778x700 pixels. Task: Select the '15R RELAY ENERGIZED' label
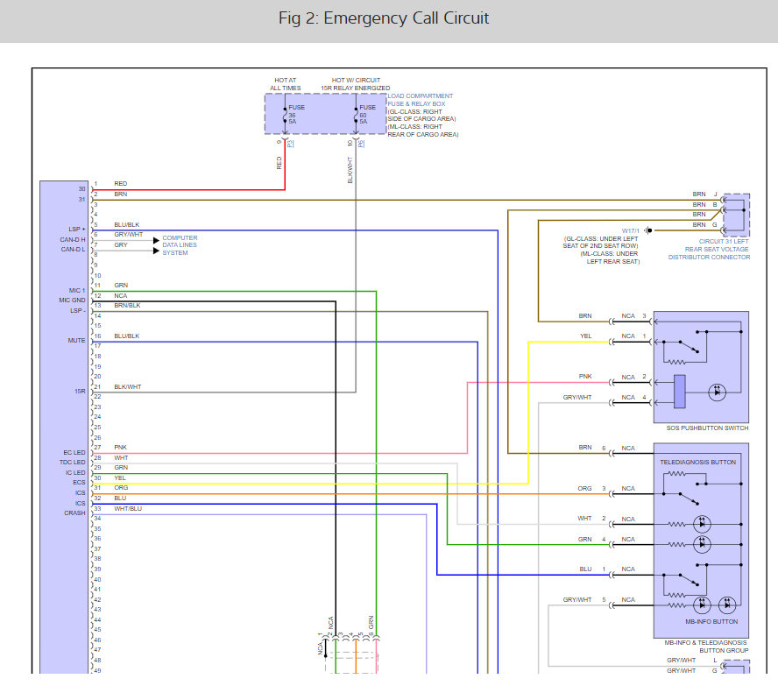pyautogui.click(x=355, y=88)
